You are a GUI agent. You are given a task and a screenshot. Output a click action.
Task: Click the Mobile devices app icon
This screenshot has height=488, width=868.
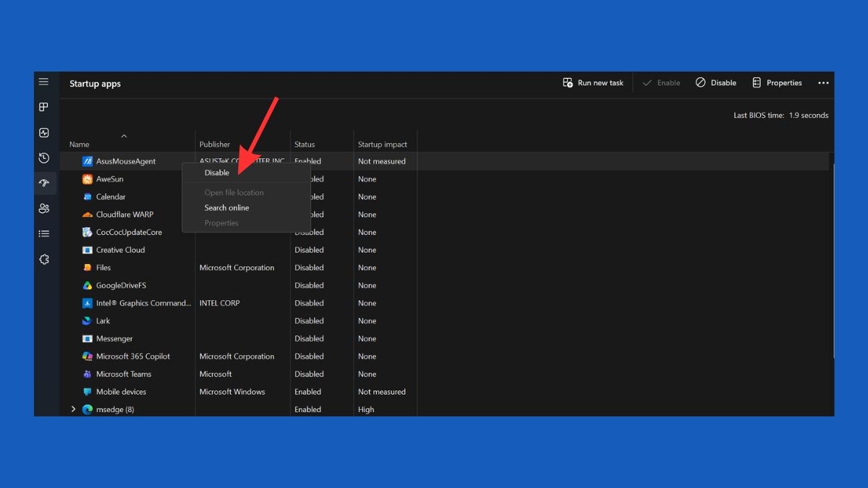click(x=88, y=391)
